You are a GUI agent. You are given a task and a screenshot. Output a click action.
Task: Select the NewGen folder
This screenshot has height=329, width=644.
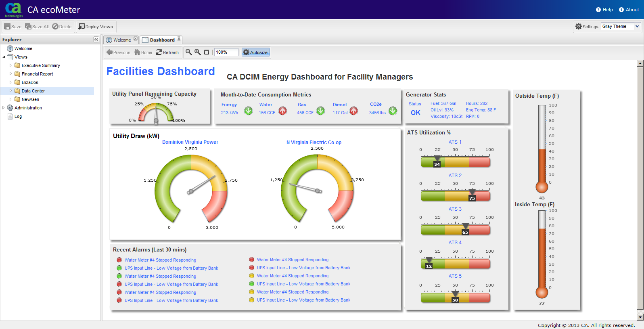point(30,99)
